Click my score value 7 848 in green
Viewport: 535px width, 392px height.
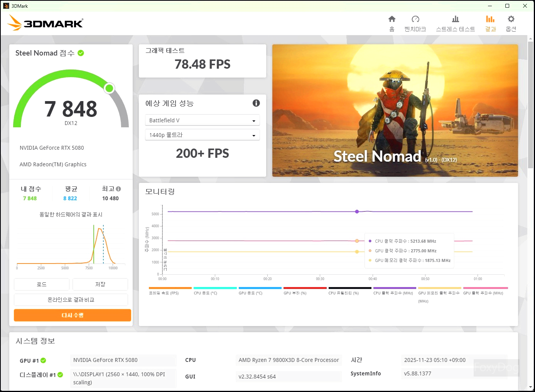30,198
